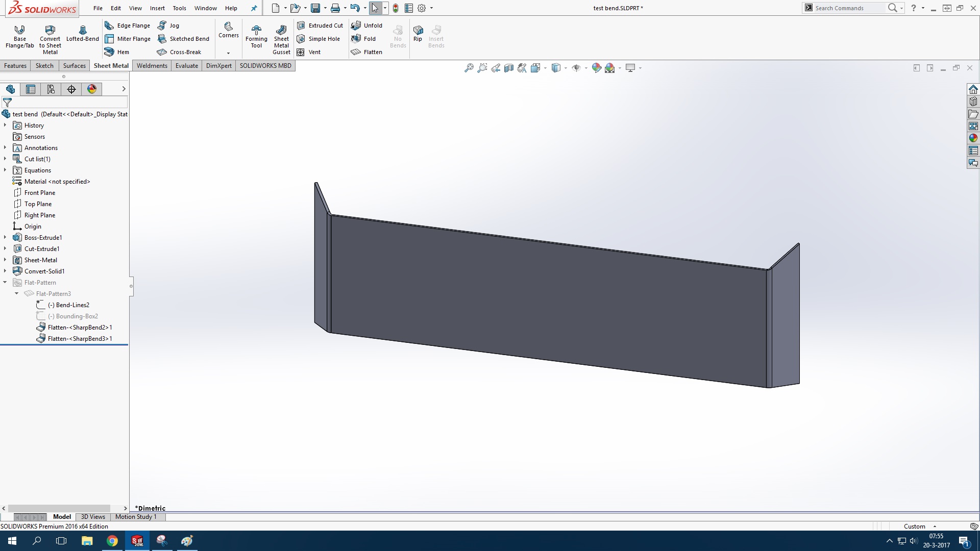The image size is (980, 551).
Task: Click the Hem tool icon
Action: tap(109, 52)
